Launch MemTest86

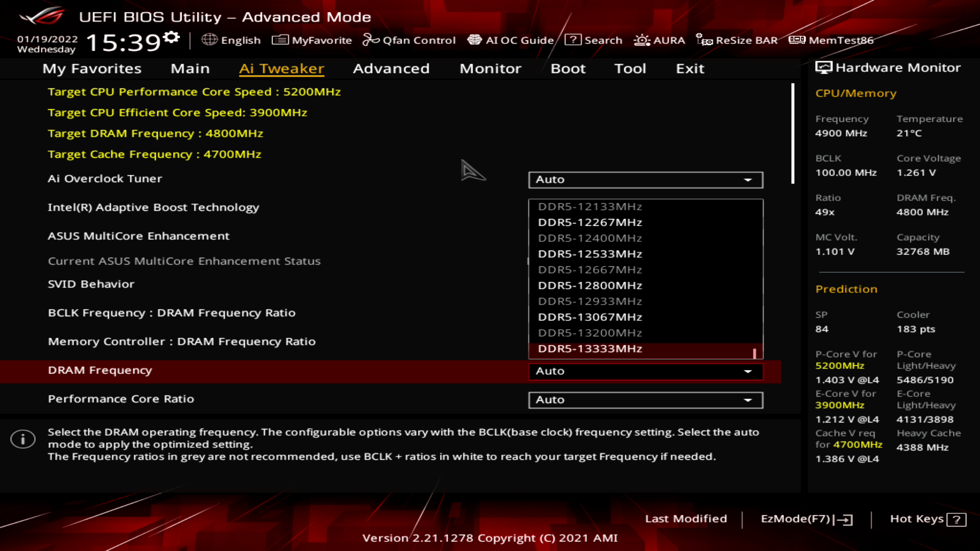[832, 40]
